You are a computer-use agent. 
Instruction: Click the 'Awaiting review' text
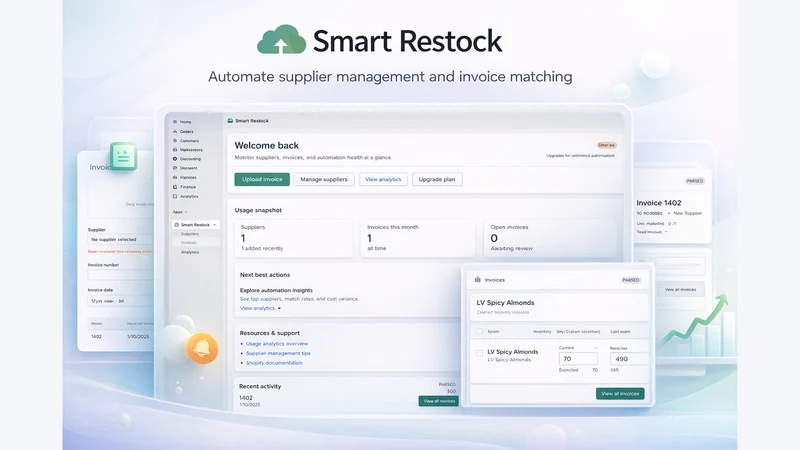[512, 248]
